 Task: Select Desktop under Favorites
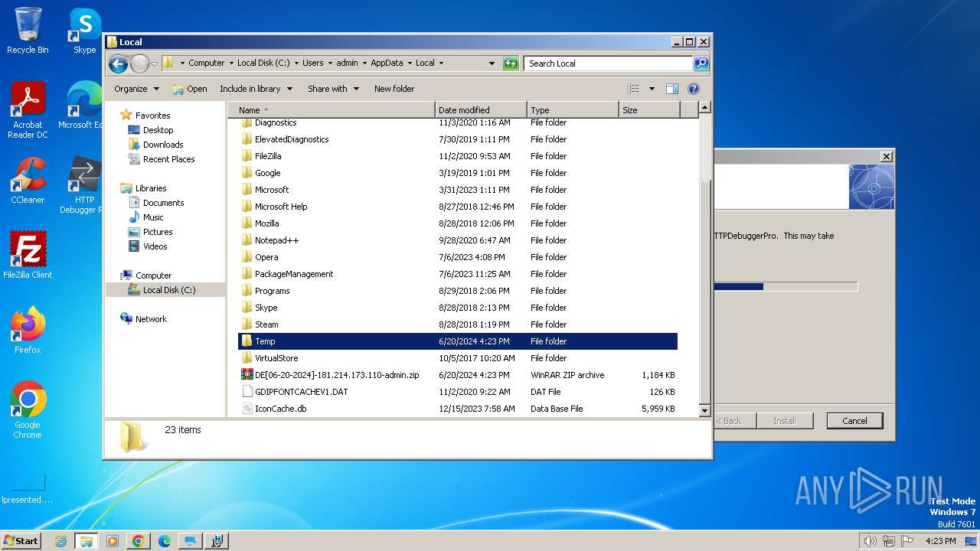pos(158,130)
